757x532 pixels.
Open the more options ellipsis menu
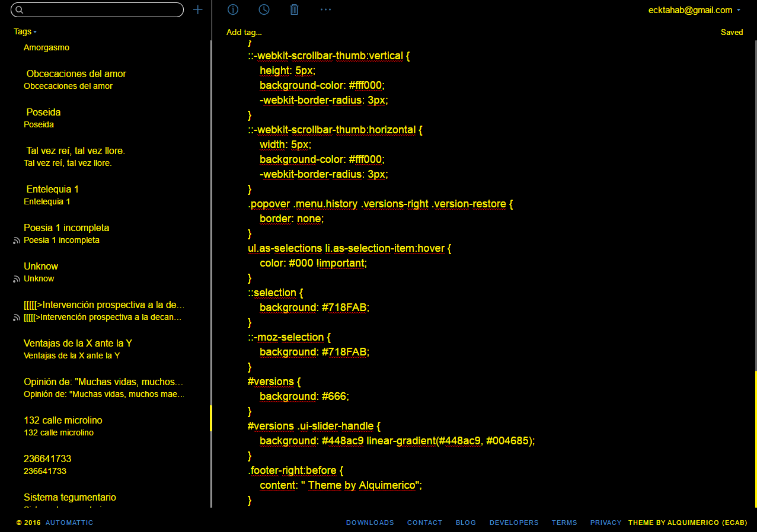coord(325,9)
